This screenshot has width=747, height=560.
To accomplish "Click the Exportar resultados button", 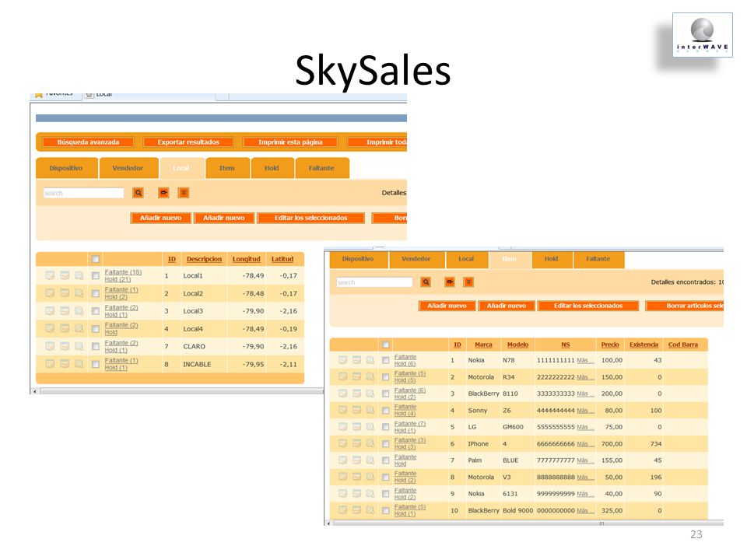I will pos(188,142).
